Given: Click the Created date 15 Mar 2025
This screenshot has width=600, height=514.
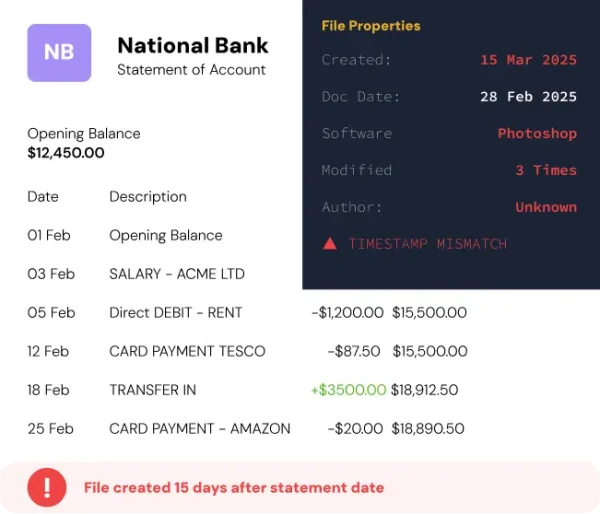Looking at the screenshot, I should (528, 60).
